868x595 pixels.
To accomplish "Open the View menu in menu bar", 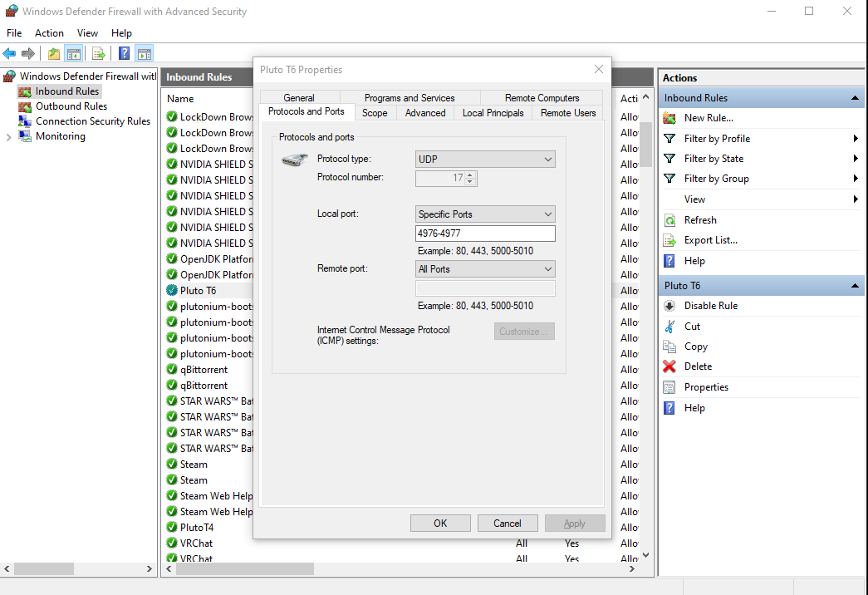I will (87, 33).
